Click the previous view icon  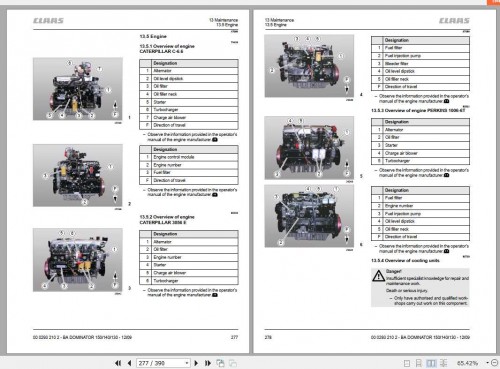coord(220,363)
